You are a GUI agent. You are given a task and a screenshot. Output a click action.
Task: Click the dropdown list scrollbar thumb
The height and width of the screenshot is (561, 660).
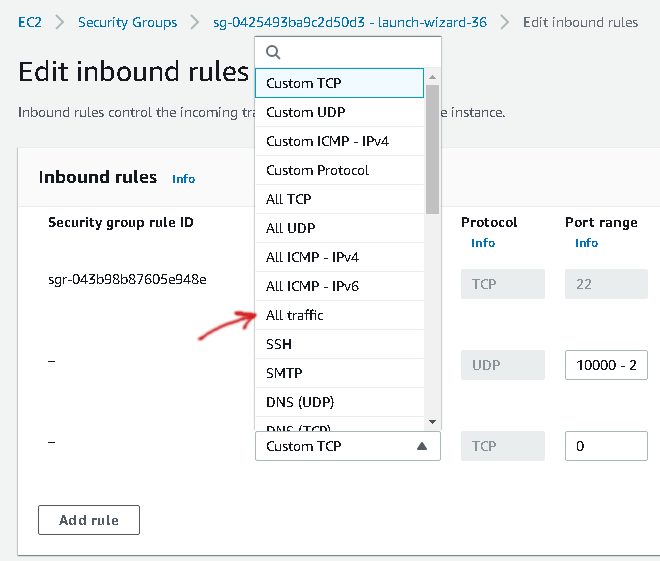(x=432, y=149)
